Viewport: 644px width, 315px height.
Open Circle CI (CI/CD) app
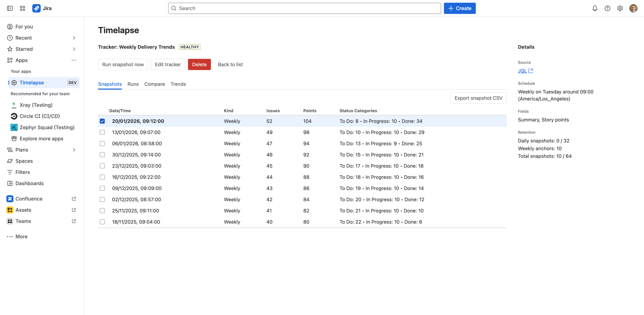[x=40, y=116]
